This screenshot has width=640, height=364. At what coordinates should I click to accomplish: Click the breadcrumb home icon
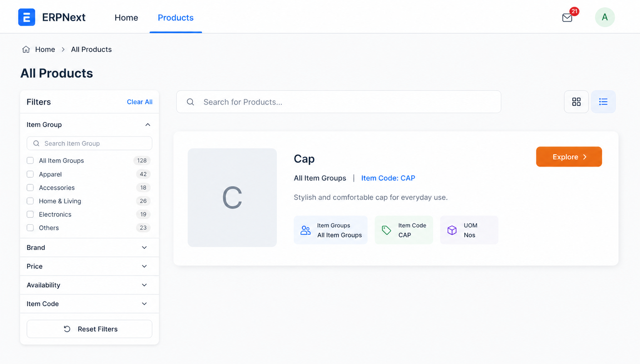(x=26, y=49)
